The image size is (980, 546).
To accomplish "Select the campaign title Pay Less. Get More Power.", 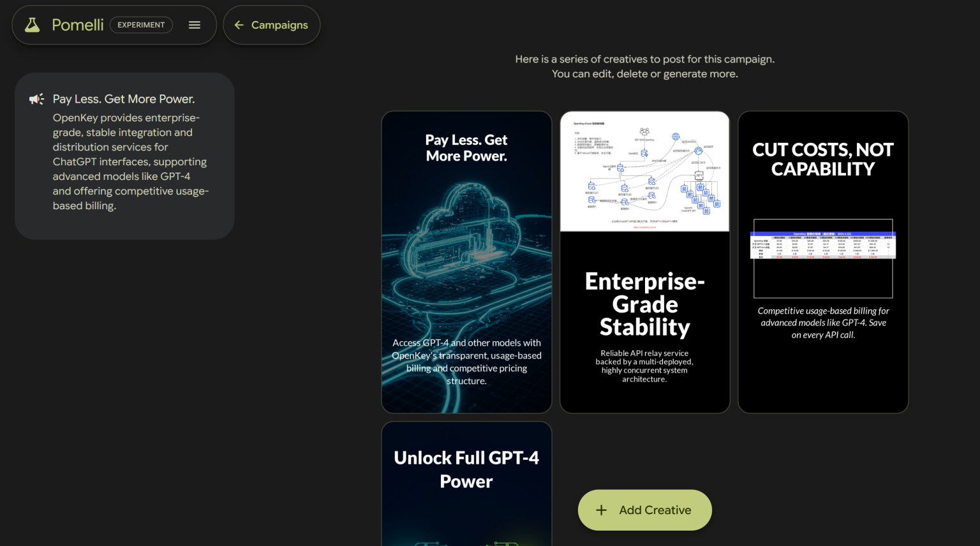I will click(124, 99).
